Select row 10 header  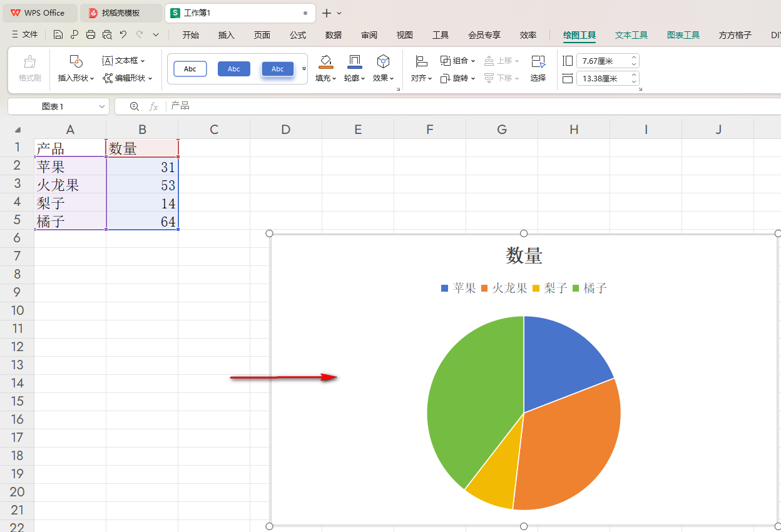tap(17, 310)
